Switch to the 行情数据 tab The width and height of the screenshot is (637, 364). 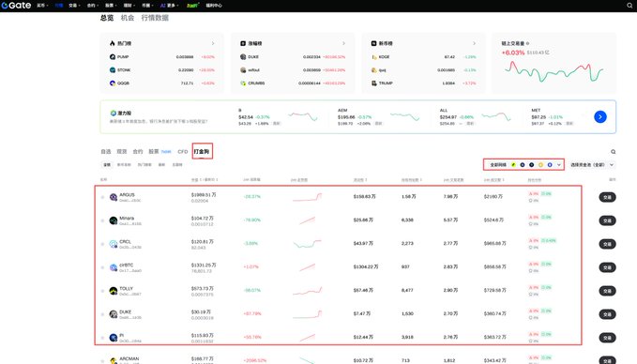(x=155, y=18)
